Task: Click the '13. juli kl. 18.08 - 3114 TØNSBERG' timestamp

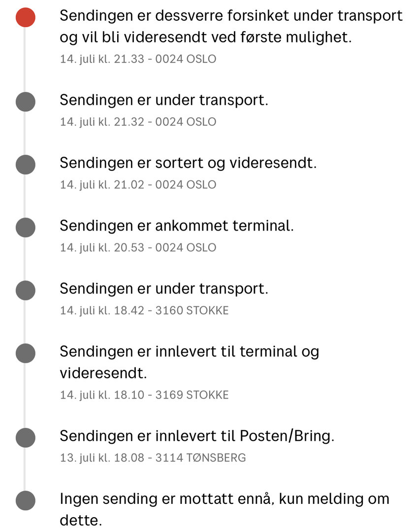Action: click(153, 458)
